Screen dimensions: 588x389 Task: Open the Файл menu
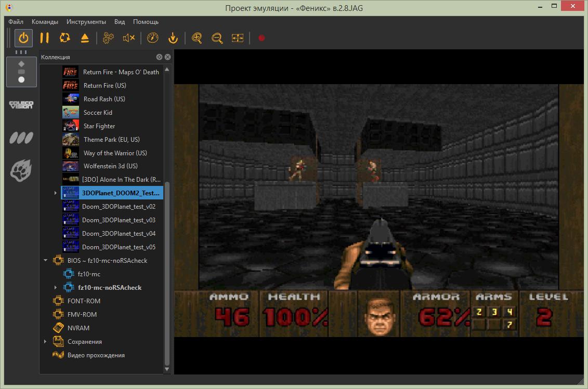pyautogui.click(x=16, y=22)
